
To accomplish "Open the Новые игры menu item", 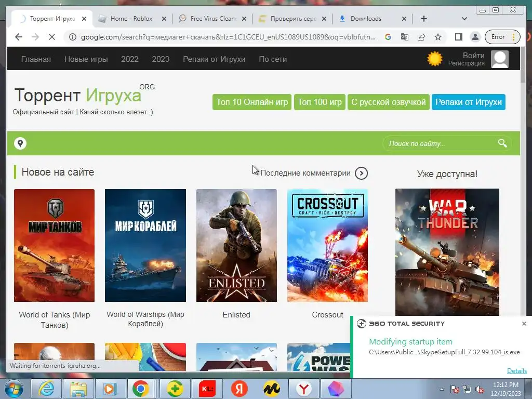I will 86,59.
